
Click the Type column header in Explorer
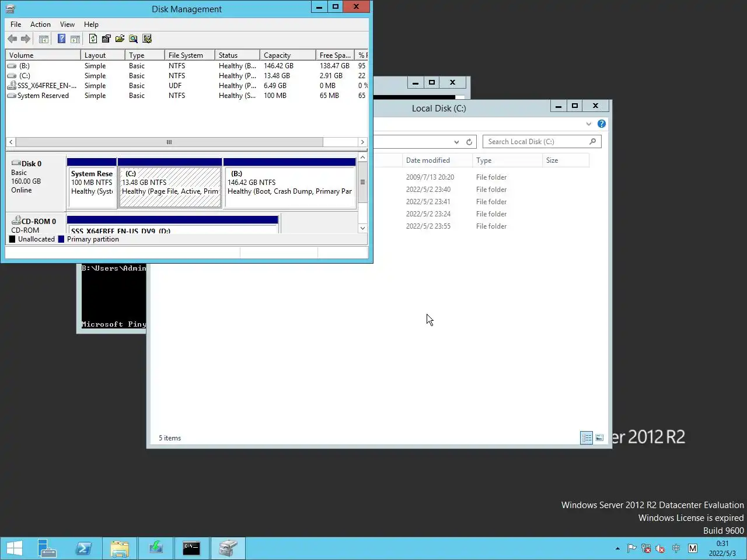tap(507, 160)
